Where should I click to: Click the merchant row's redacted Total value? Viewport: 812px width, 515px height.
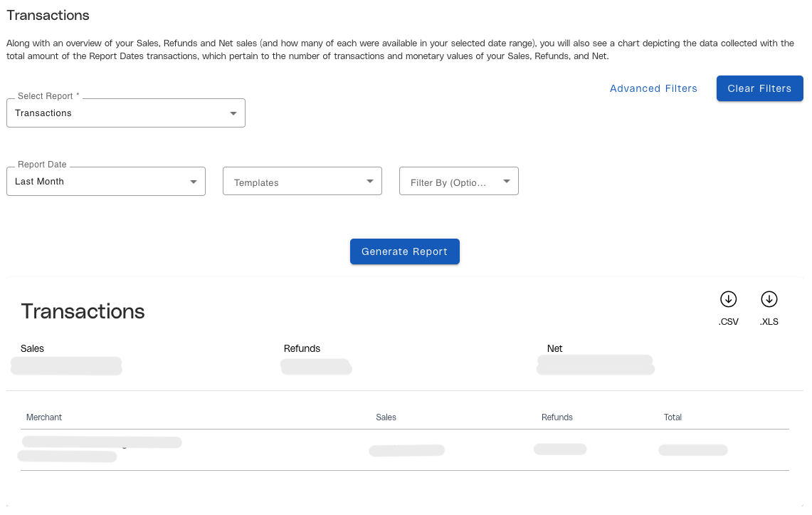click(x=692, y=450)
